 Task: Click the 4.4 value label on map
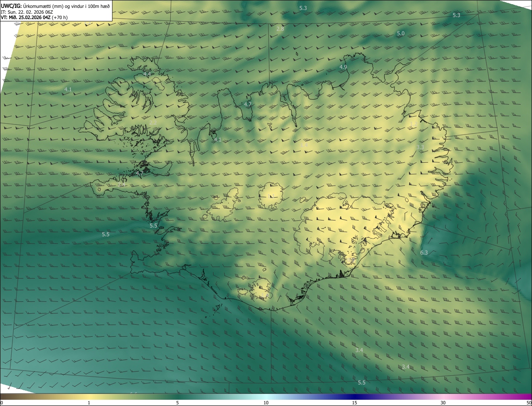147,74
